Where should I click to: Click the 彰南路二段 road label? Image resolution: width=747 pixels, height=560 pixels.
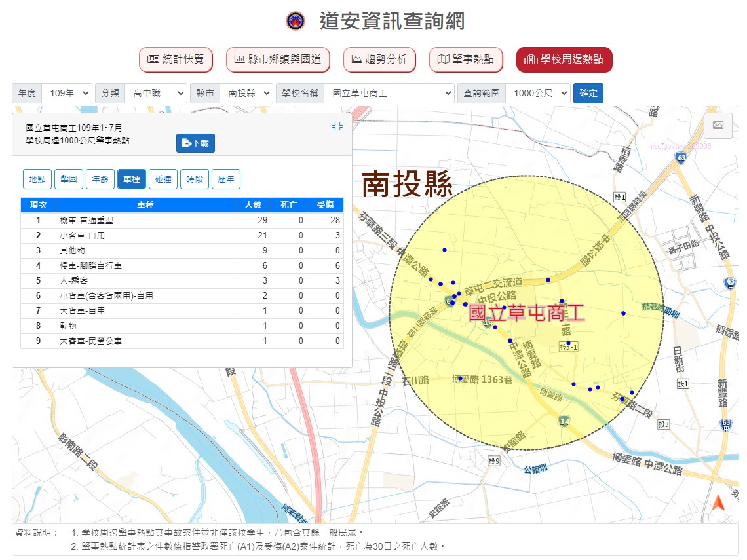(78, 451)
